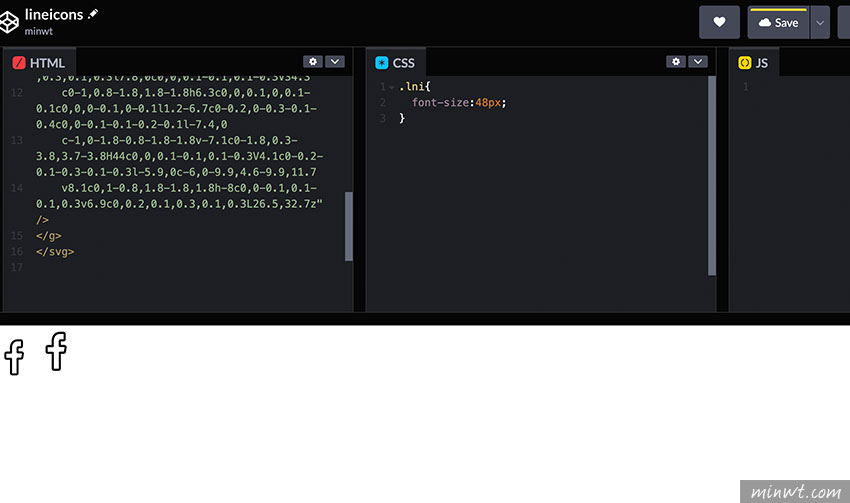Expand the HTML panel dropdown chevron
Screen dimensions: 850x503
point(334,62)
